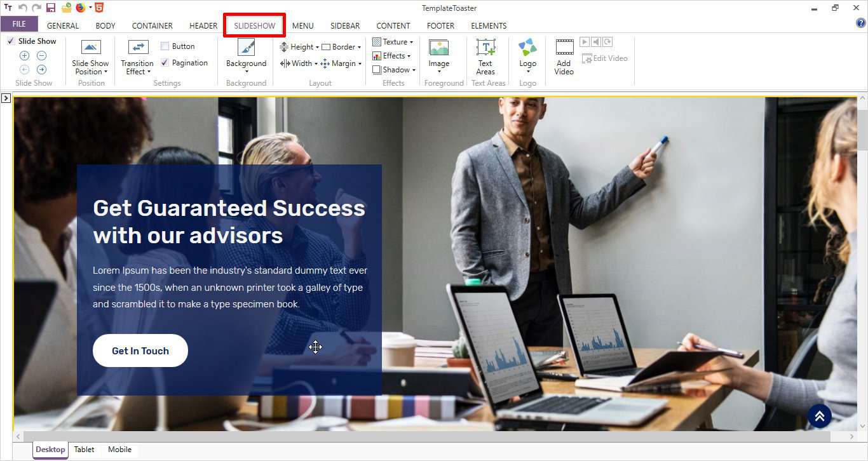Viewport: 868px width, 461px height.
Task: Open the ELEMENTS ribbon tab
Action: tap(489, 26)
